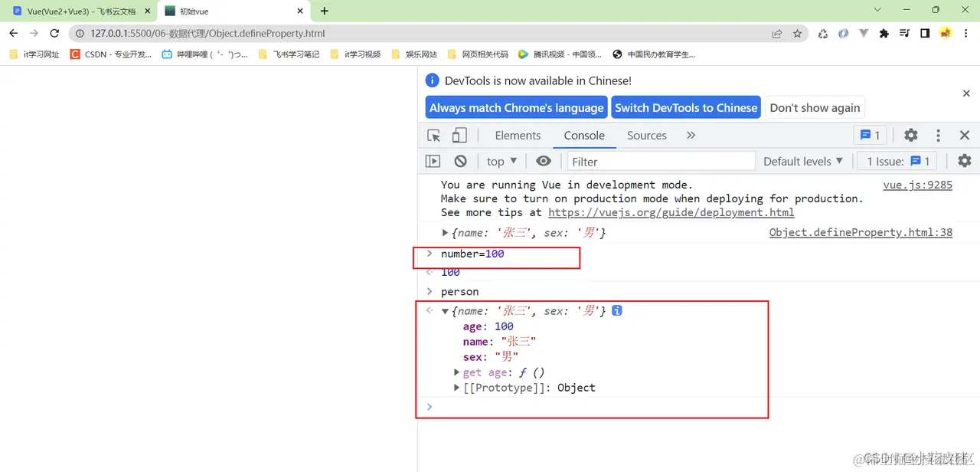Bookmark this page with the star icon
The width and height of the screenshot is (980, 472).
tap(798, 34)
